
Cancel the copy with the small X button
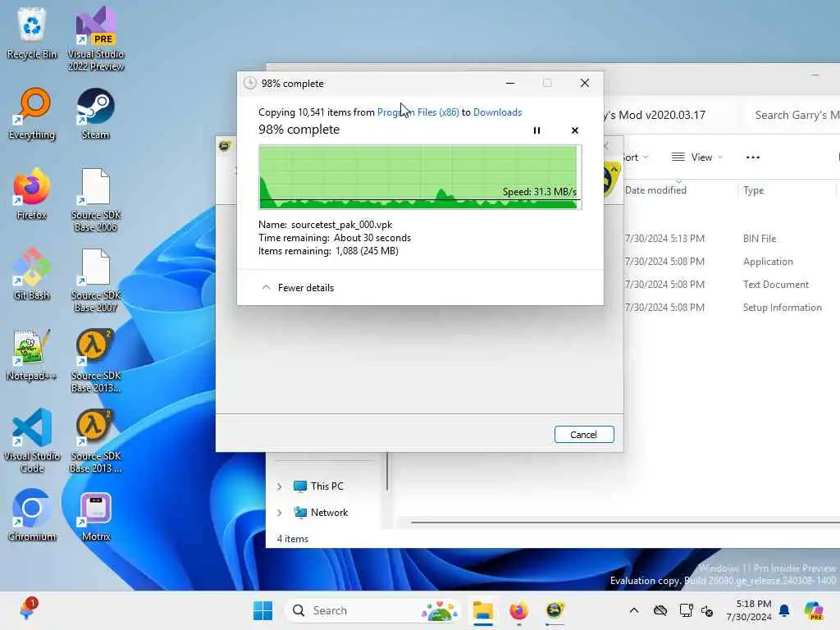click(x=575, y=130)
